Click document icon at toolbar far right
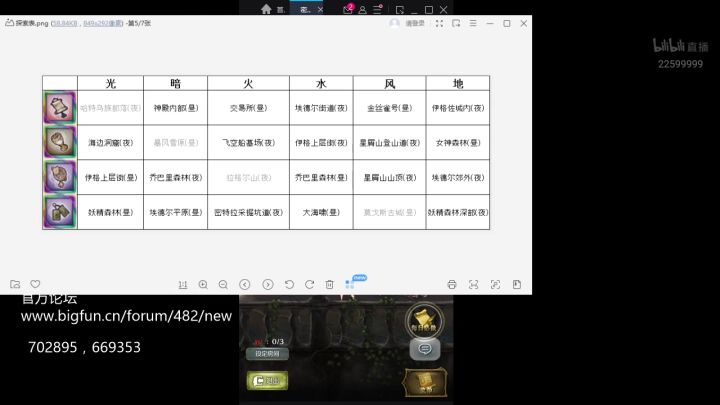Screen dimensions: 720x405 click(517, 285)
